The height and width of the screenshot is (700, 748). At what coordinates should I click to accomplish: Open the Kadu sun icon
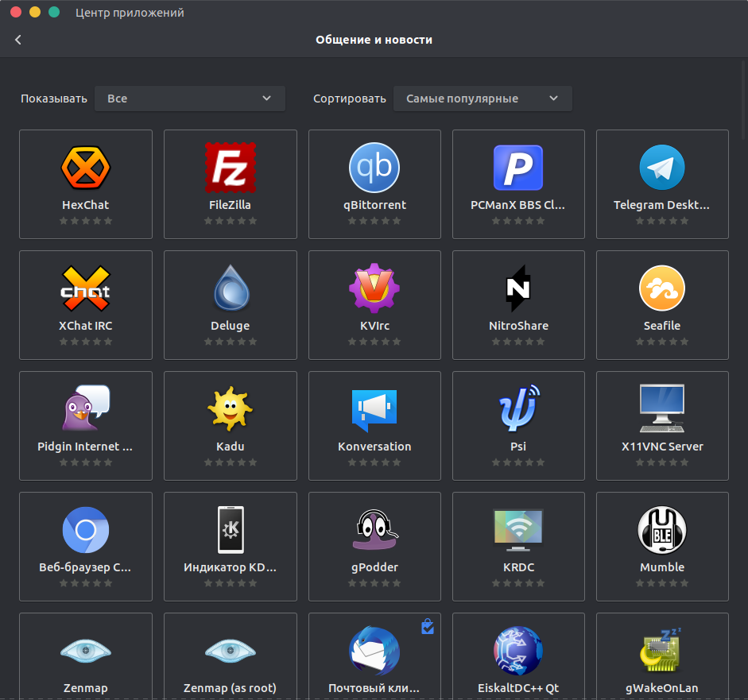coord(231,408)
